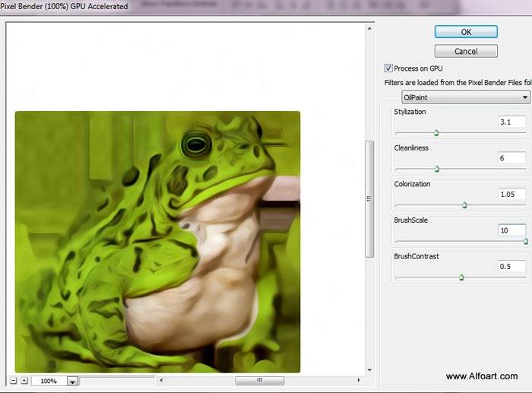
Task: Click the BrushScale slider handle
Action: coord(526,241)
